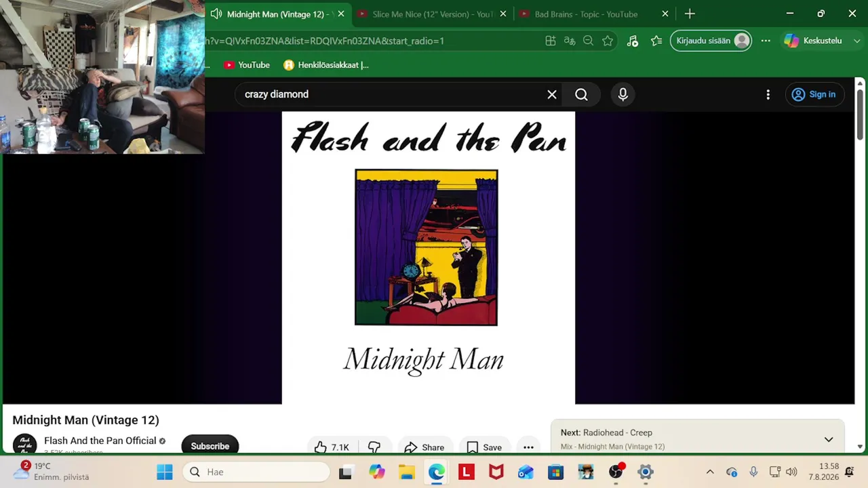Share the Midnight Man video

(424, 447)
